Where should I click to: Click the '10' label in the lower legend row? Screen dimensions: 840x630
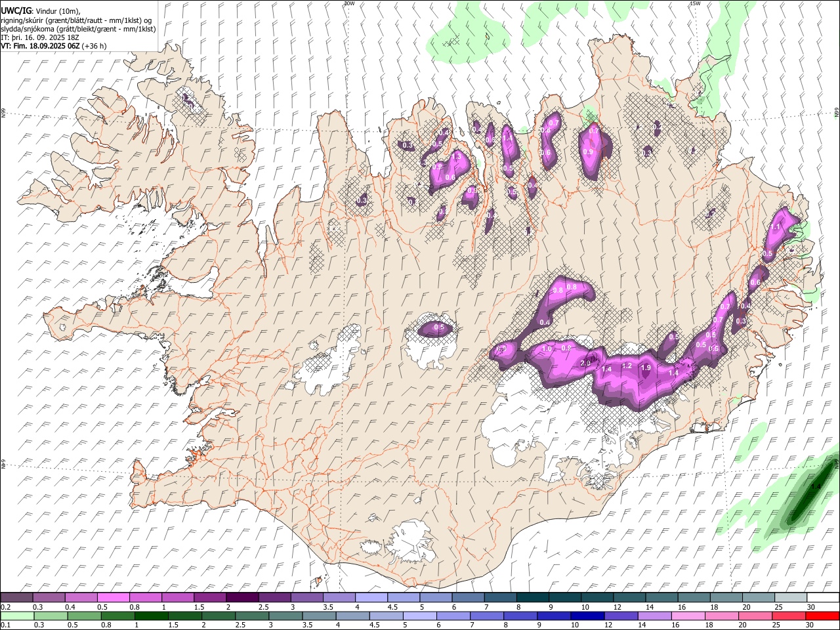tap(575, 625)
